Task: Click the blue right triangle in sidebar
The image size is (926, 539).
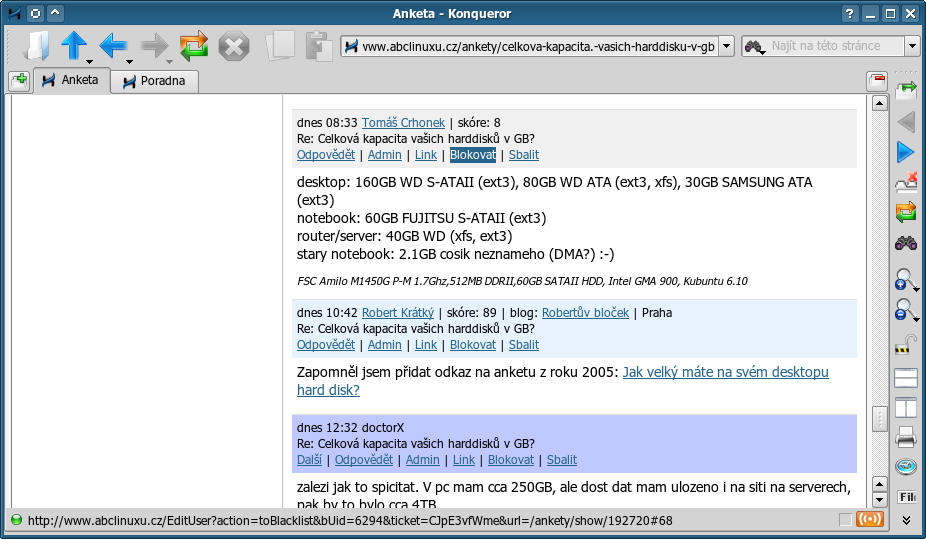Action: 906,152
